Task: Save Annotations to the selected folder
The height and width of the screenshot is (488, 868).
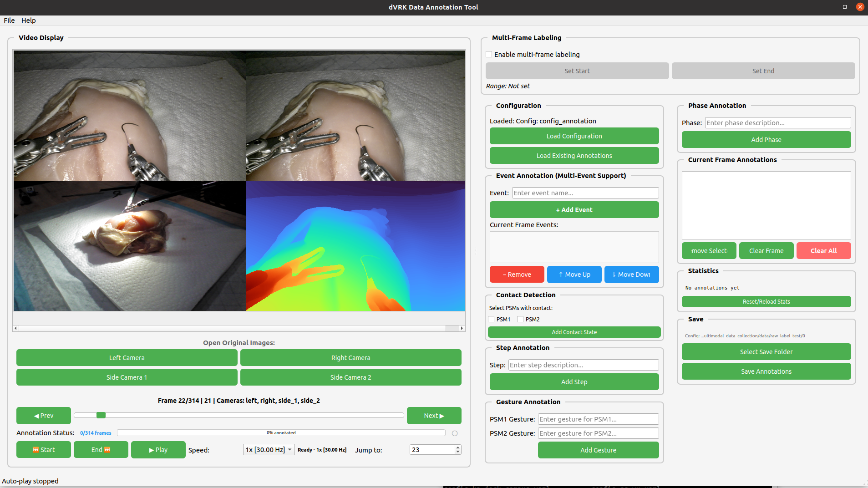Action: [x=766, y=371]
